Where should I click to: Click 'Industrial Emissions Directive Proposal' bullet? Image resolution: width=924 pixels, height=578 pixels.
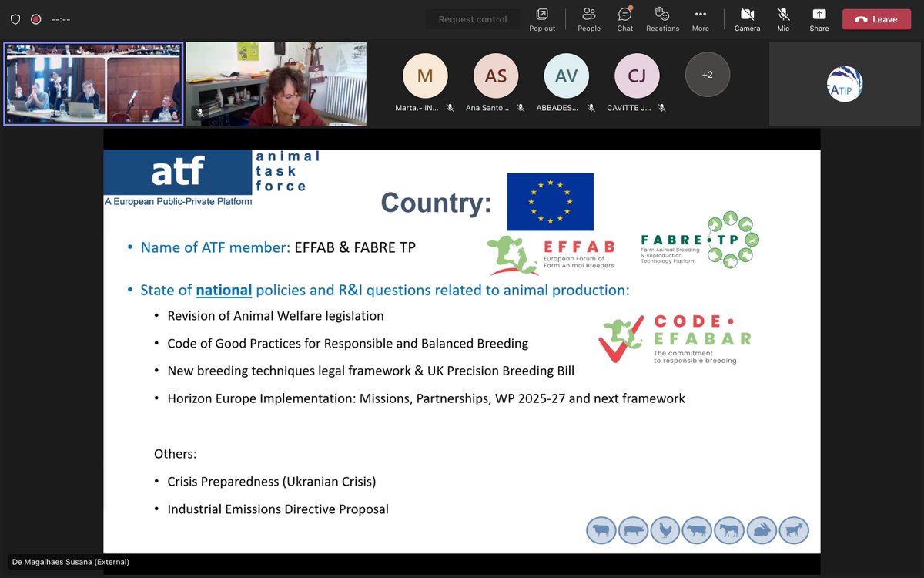(x=278, y=509)
